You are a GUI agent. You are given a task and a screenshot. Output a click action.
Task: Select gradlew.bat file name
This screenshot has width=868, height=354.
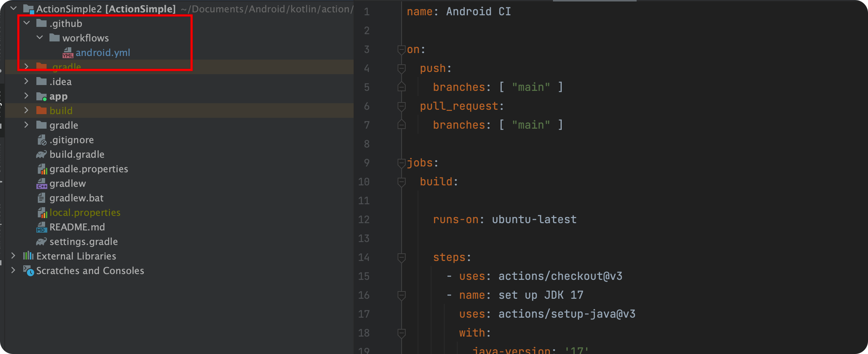[x=76, y=198]
